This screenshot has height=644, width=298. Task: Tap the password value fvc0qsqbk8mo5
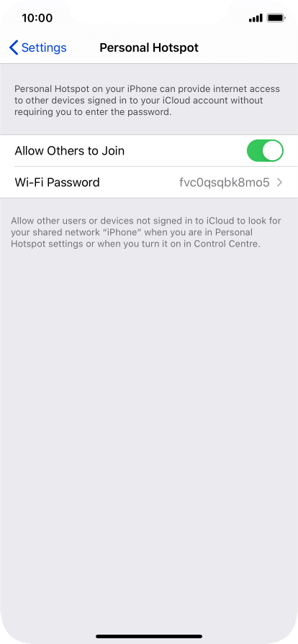click(225, 183)
